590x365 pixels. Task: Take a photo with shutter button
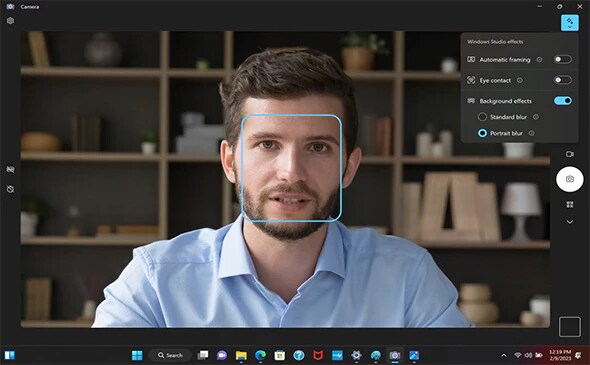pos(570,179)
